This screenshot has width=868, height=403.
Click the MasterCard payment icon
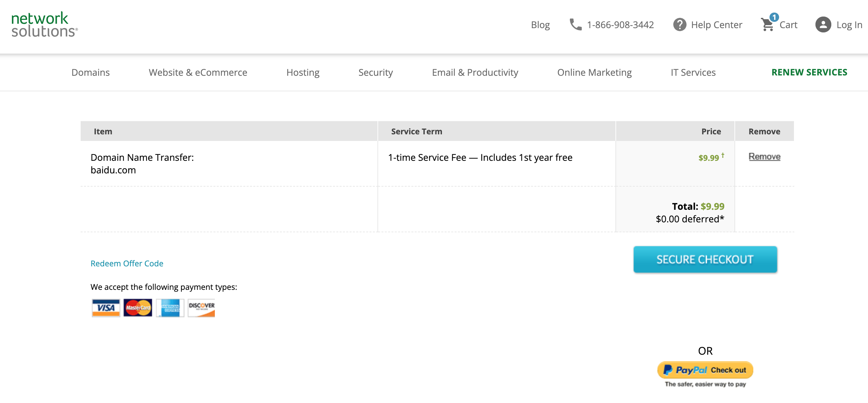(x=138, y=308)
